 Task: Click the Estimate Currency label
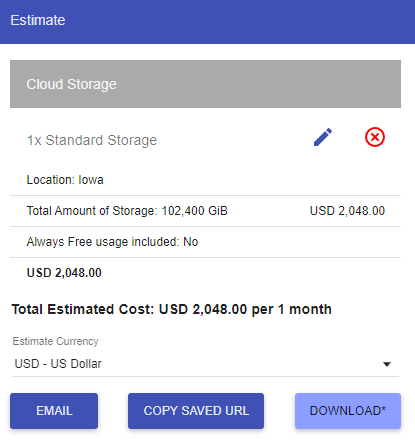[x=55, y=341]
